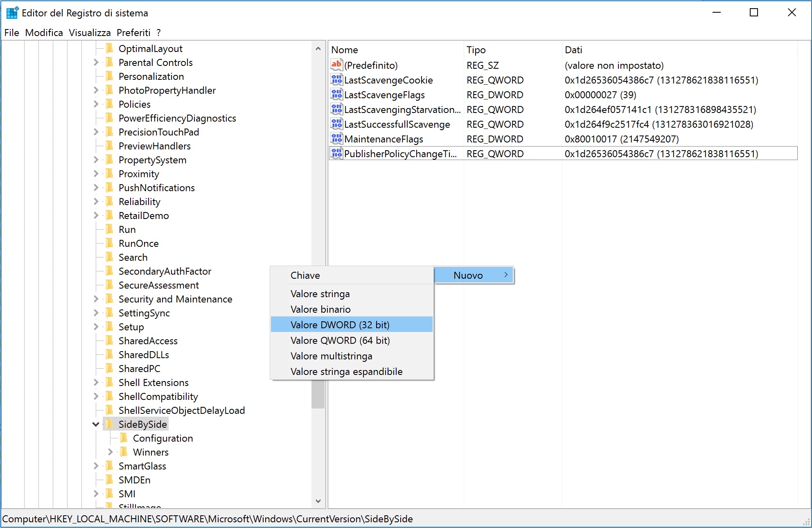Click the OptimalLayout folder icon
The width and height of the screenshot is (812, 528).
pyautogui.click(x=109, y=49)
